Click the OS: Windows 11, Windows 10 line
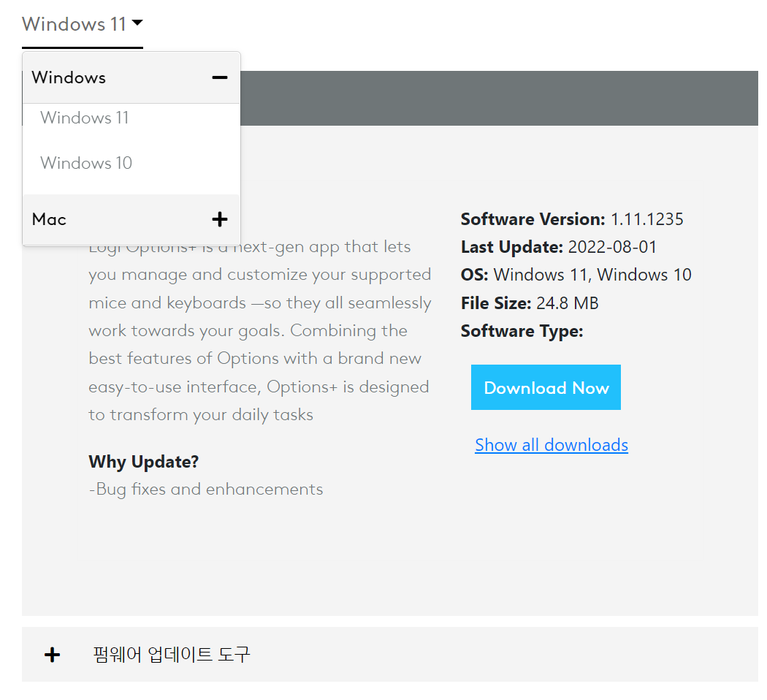The image size is (767, 700). click(576, 275)
